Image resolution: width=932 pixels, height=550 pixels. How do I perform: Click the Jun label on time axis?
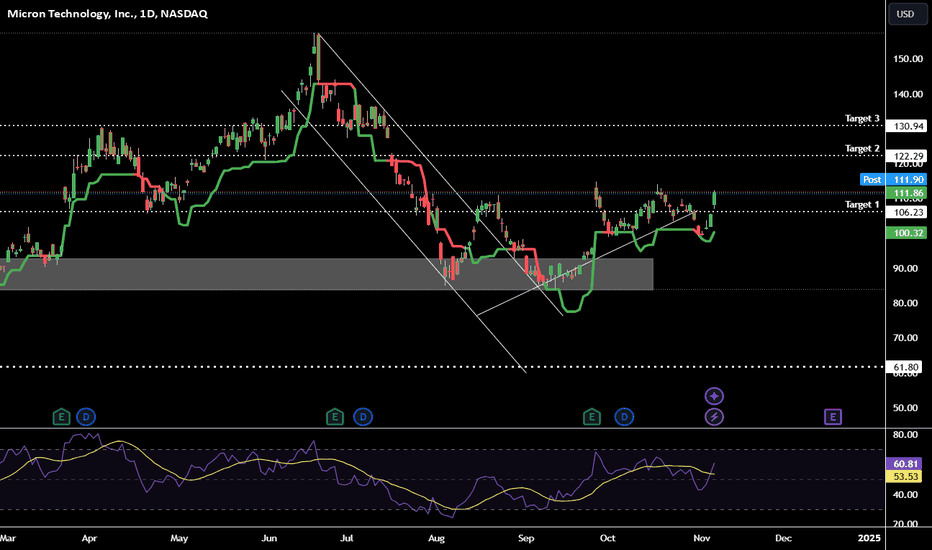(269, 538)
